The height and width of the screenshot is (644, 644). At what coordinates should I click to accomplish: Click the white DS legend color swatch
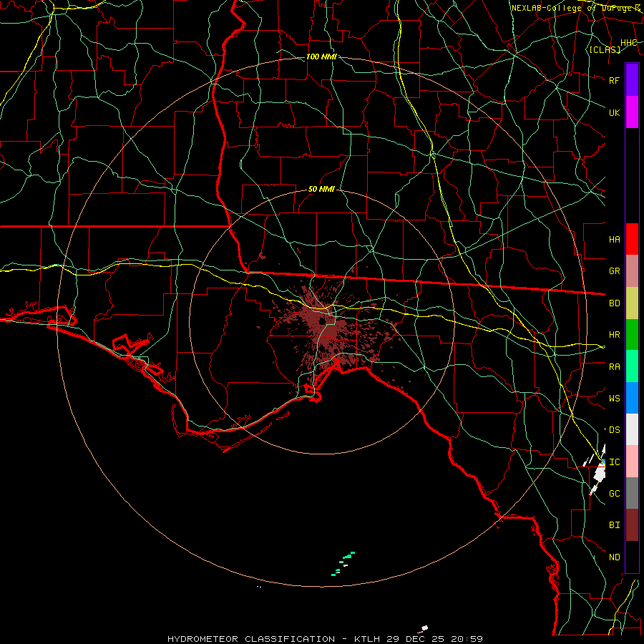[x=632, y=429]
